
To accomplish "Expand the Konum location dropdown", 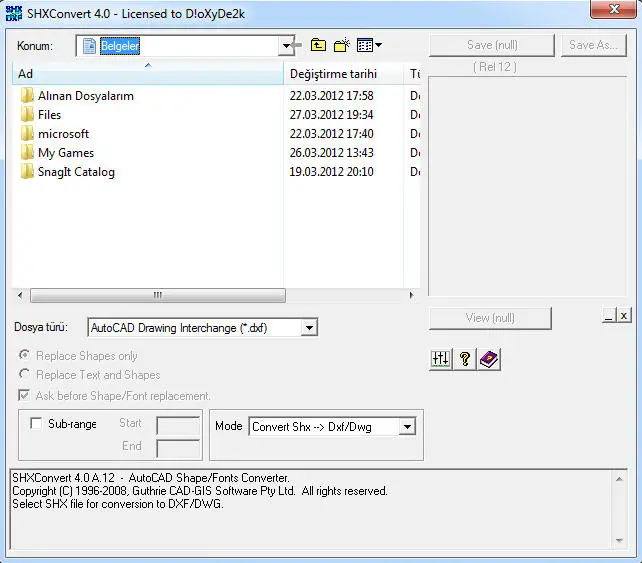I will click(x=286, y=46).
